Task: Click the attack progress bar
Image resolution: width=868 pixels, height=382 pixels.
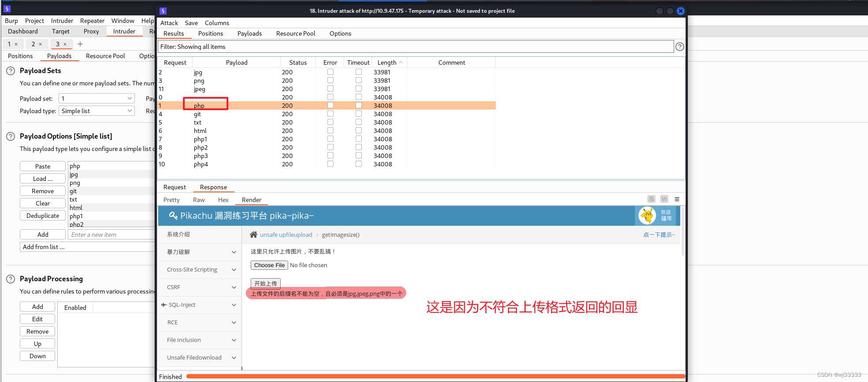Action: [436, 376]
